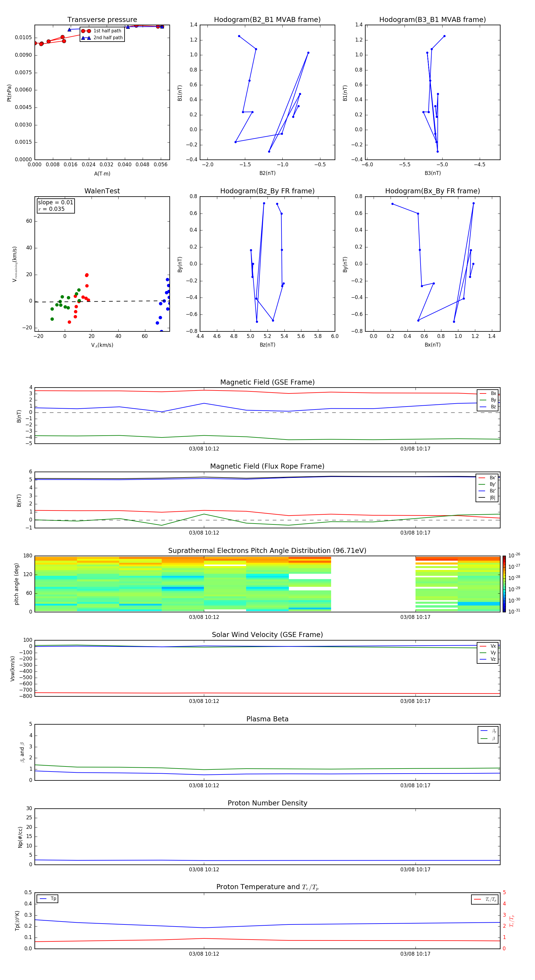
Task: Click '03/08 10:12' tick under GSE magnetic field
Action: (204, 449)
